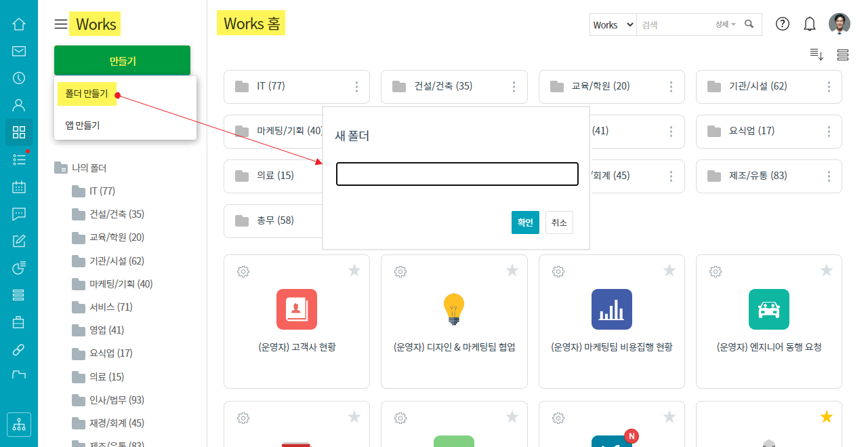868x447 pixels.
Task: Open more options for IT folder card
Action: coord(356,87)
